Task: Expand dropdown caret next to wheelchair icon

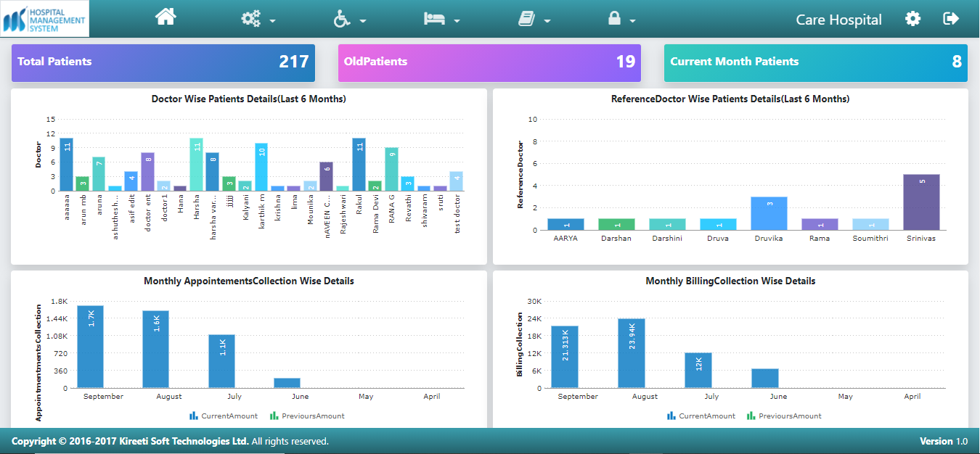Action: pos(363,21)
